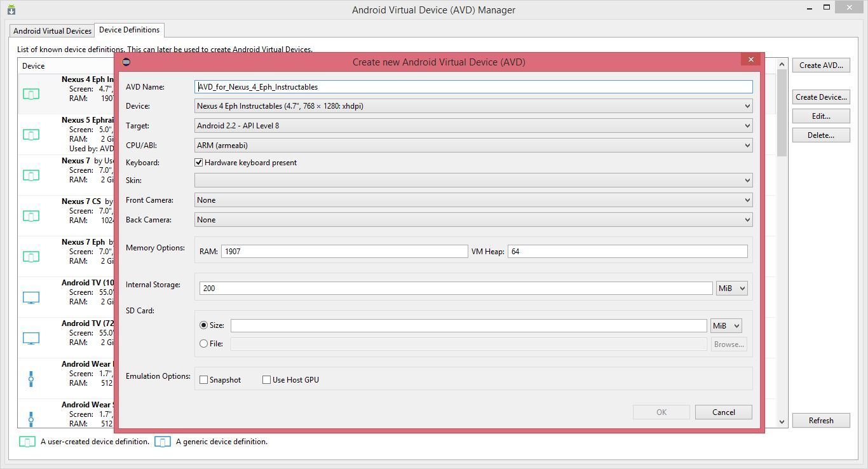
Task: Select the Android Wear Round watch icon
Action: 30,379
